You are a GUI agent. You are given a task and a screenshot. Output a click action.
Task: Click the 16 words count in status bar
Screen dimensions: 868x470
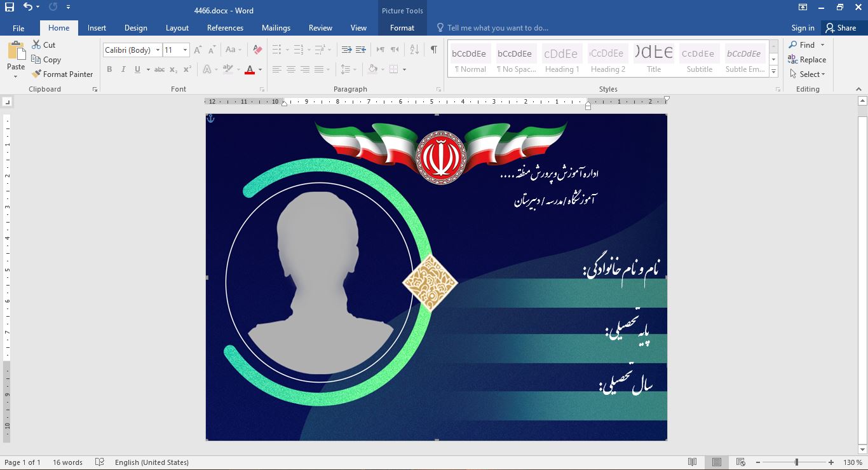[x=67, y=462]
